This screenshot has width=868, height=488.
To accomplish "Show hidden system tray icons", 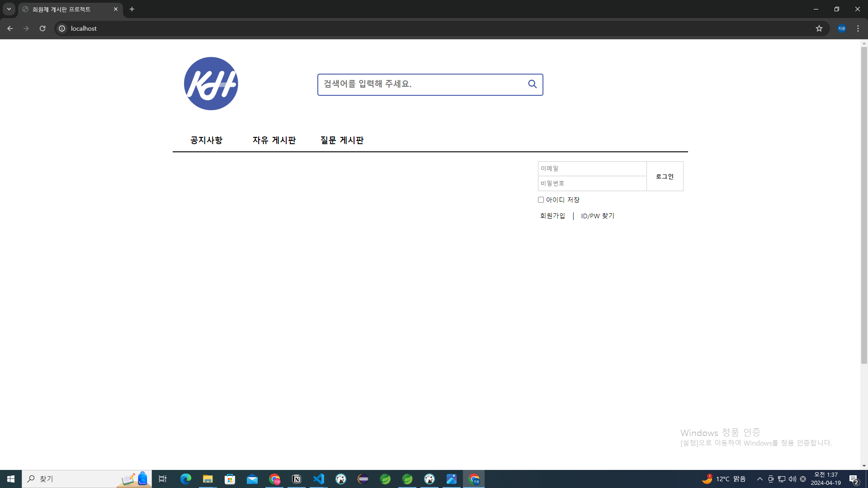I will tap(759, 479).
